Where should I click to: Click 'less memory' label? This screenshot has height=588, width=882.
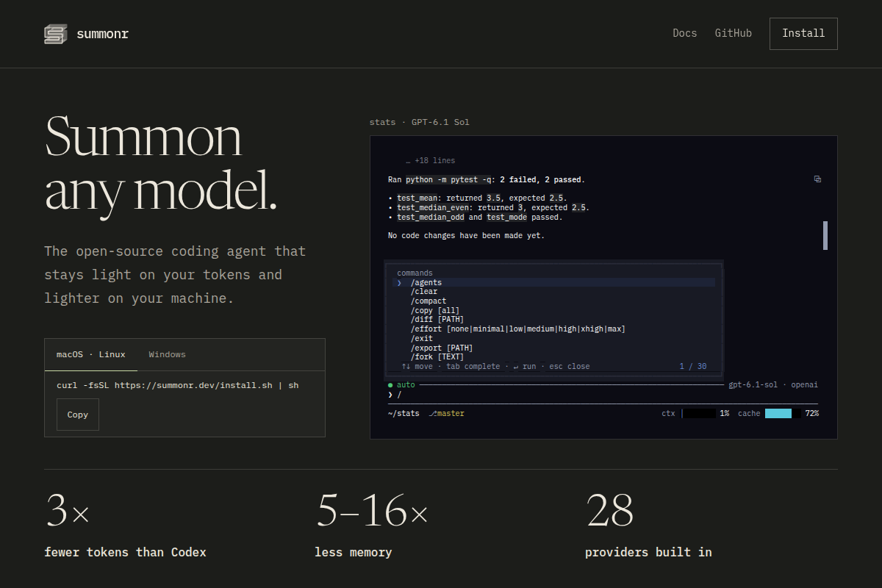point(353,552)
